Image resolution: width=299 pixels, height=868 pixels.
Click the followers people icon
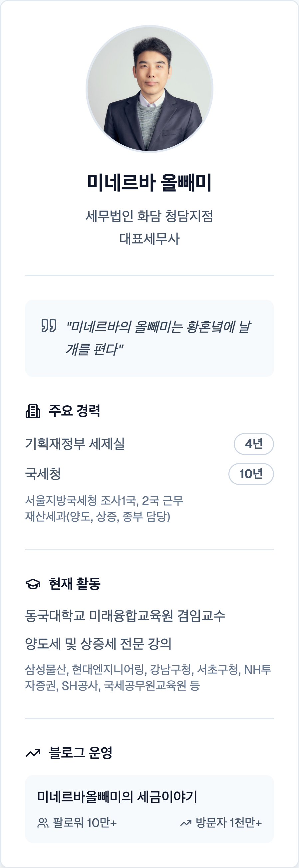point(43,823)
